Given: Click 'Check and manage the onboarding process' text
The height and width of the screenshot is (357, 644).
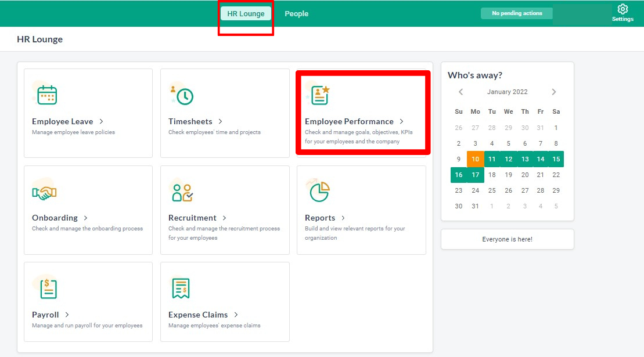Looking at the screenshot, I should tap(88, 229).
